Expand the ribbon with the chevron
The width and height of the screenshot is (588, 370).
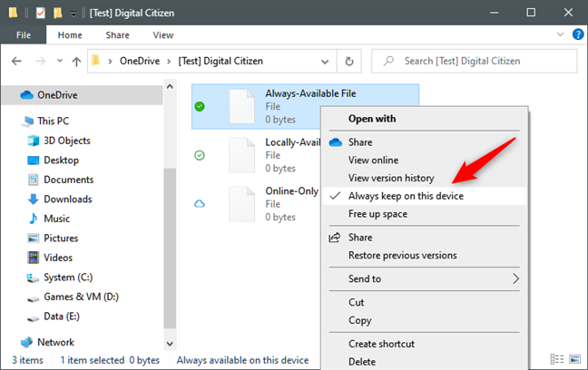click(560, 34)
